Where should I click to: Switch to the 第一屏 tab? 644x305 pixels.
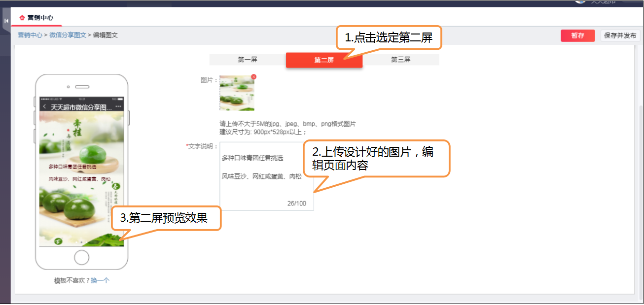pyautogui.click(x=249, y=59)
